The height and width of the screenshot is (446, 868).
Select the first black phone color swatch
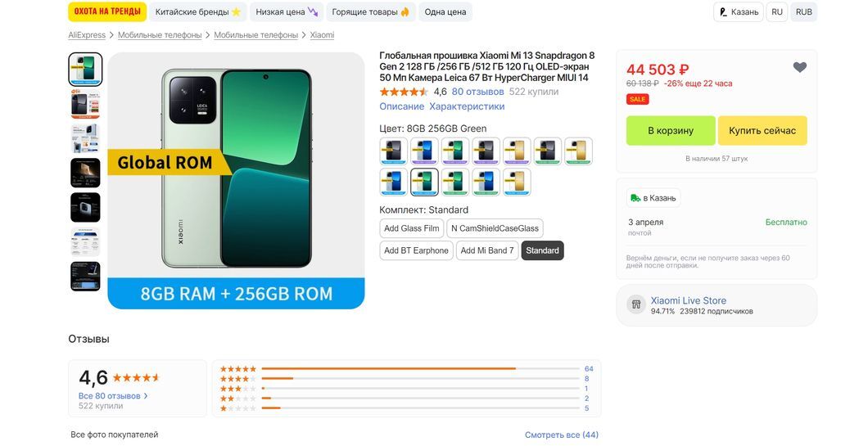click(394, 151)
